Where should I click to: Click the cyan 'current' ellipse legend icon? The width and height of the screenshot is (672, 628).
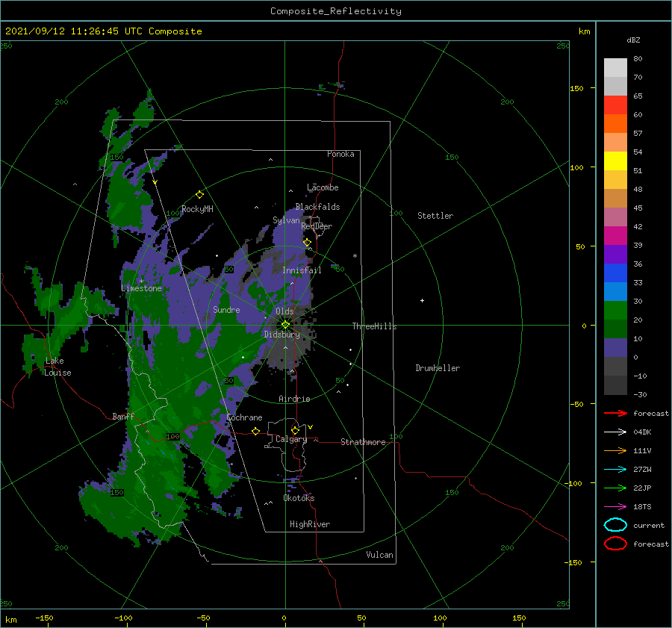click(615, 525)
